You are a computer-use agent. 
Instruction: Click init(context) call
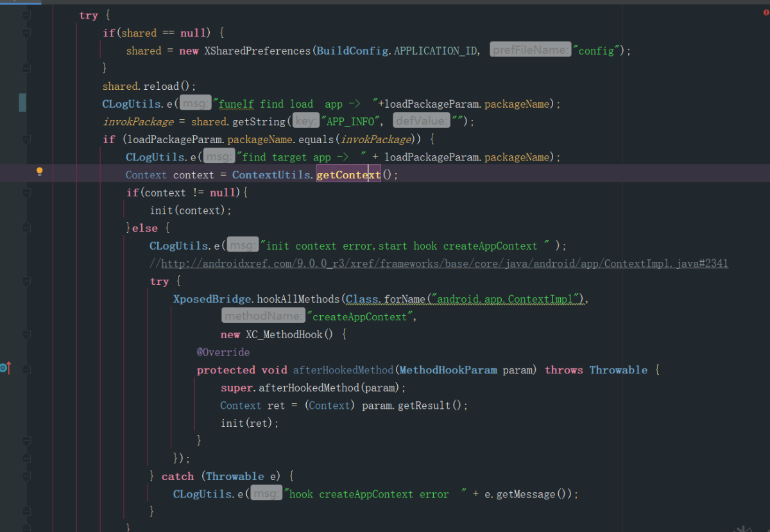[191, 210]
